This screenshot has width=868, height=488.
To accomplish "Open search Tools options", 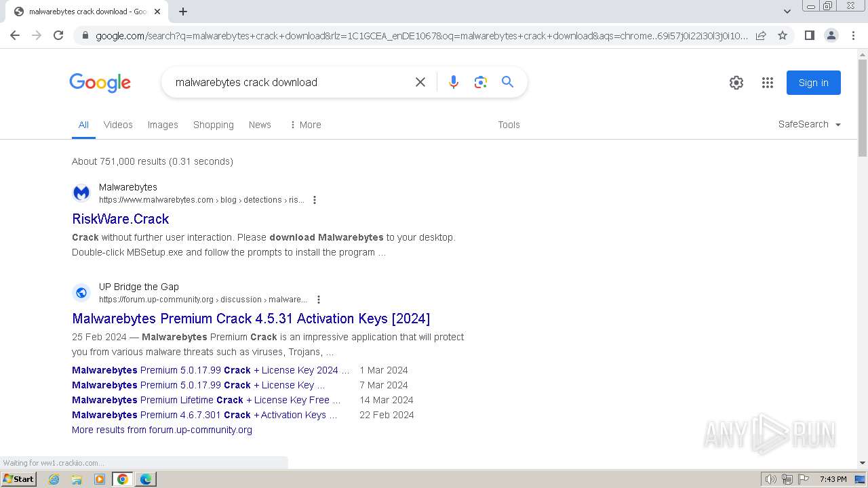I will (509, 125).
